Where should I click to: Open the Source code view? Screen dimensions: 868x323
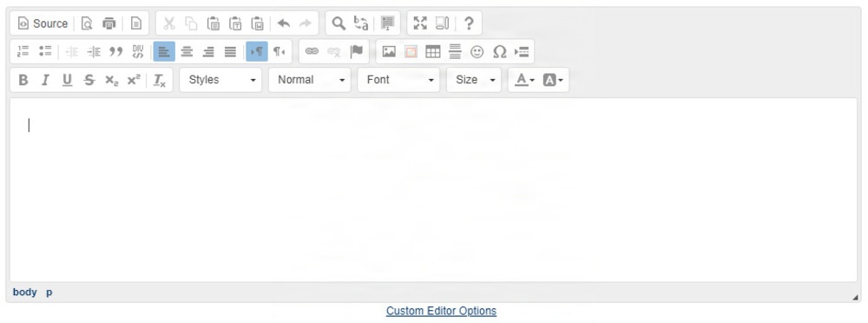[x=43, y=23]
